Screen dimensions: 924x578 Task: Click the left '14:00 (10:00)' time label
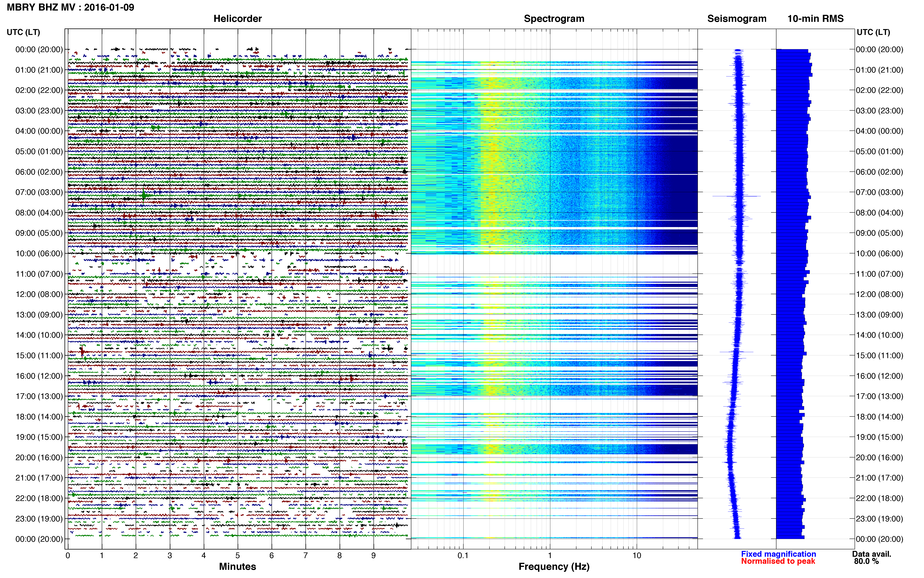39,335
